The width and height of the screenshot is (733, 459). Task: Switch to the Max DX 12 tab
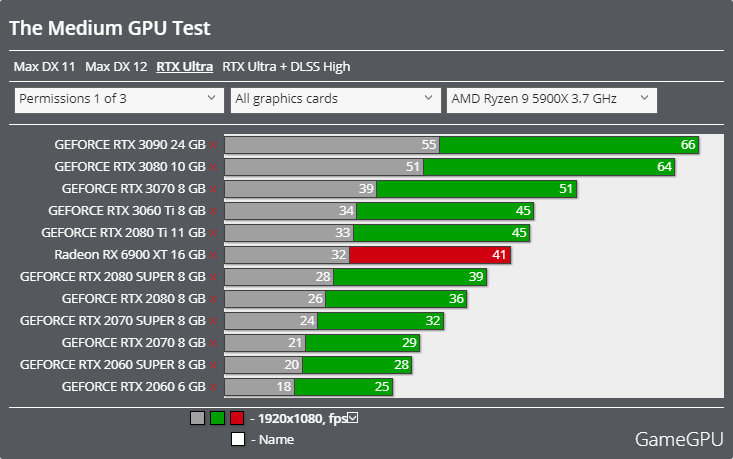coord(116,66)
